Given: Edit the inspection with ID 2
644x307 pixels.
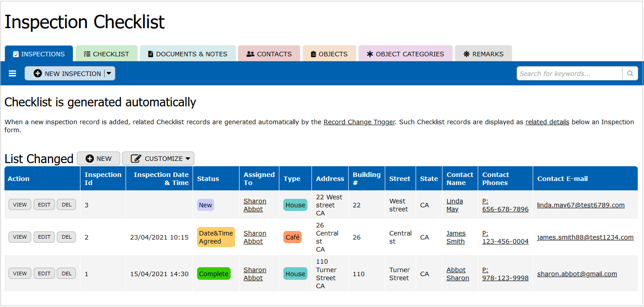Looking at the screenshot, I should [x=44, y=237].
